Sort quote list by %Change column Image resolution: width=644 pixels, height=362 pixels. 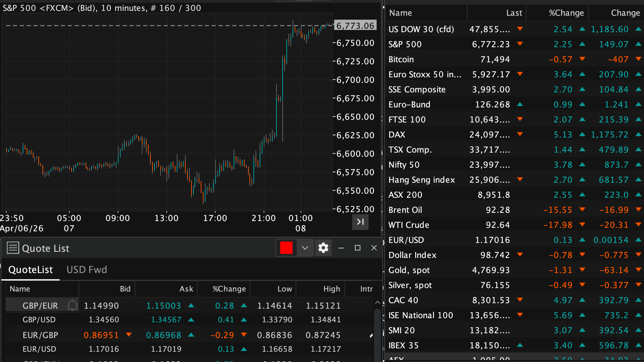[224, 289]
